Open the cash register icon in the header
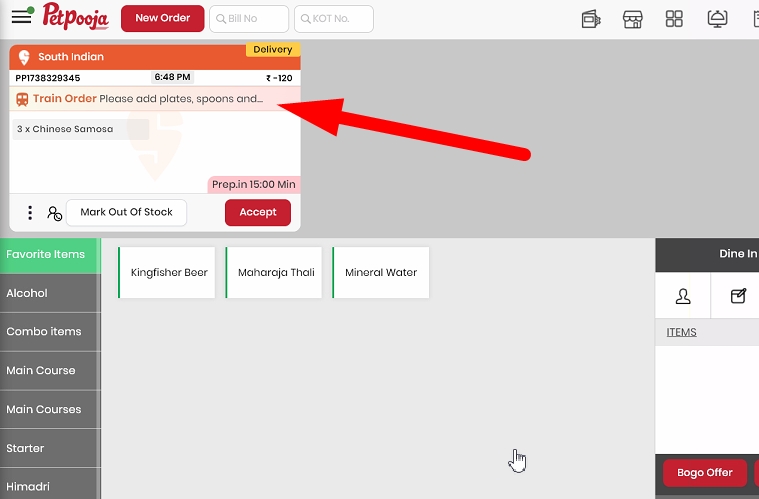This screenshot has height=499, width=759. click(x=591, y=19)
